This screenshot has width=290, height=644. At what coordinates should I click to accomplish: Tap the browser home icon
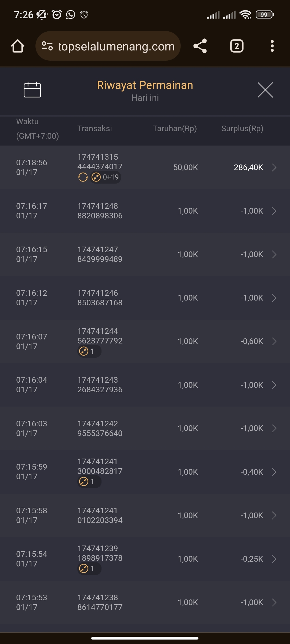click(x=18, y=46)
